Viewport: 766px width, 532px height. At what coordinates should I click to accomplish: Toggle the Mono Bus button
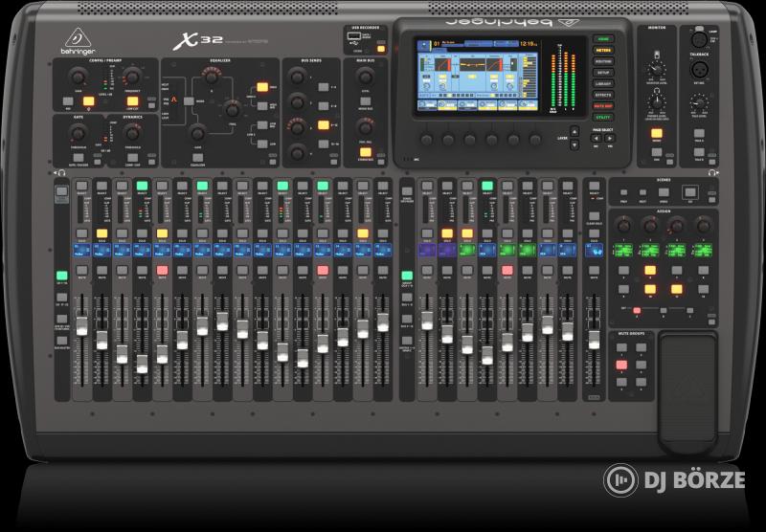click(365, 101)
